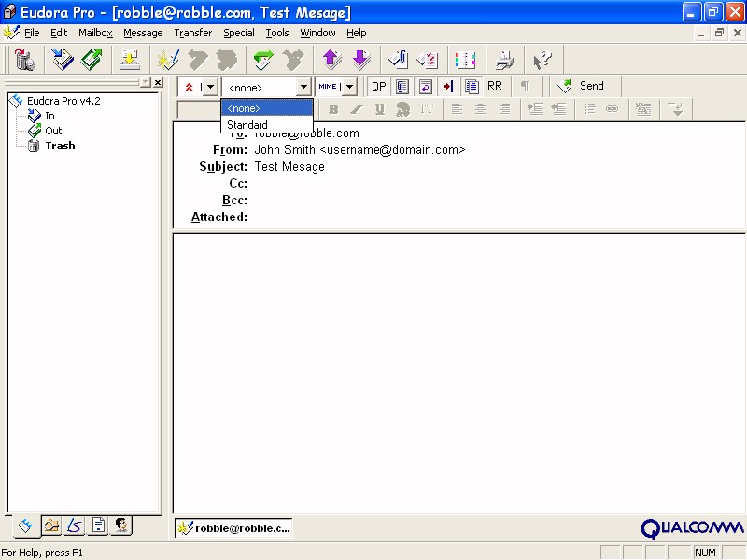Open the MIME encoding dropdown
The image size is (747, 560).
(x=349, y=87)
